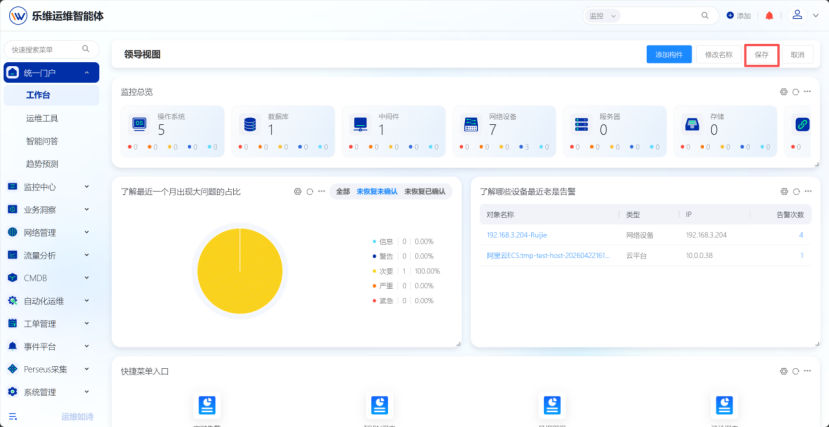Open settings gear of 监控总览 widget

coord(784,92)
